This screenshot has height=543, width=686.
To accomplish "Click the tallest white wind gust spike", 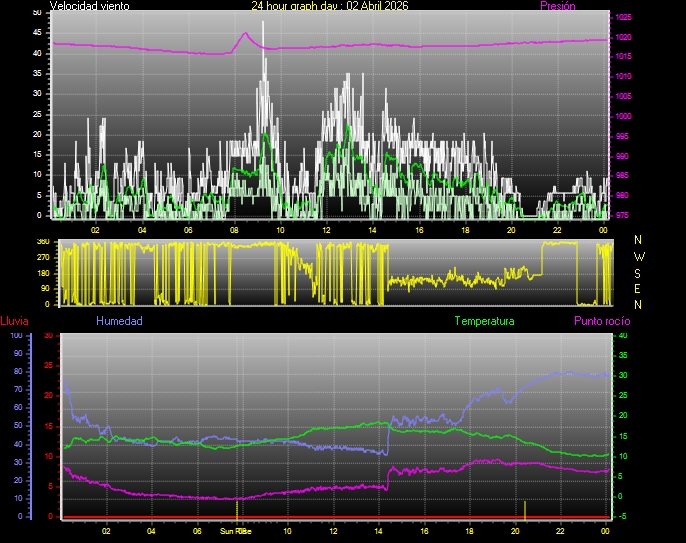I will (263, 26).
